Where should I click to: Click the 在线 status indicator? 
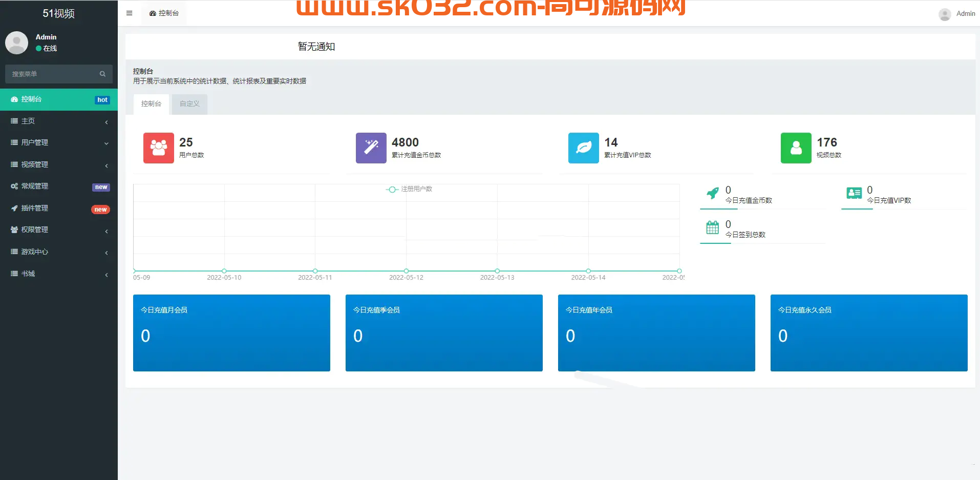click(46, 48)
